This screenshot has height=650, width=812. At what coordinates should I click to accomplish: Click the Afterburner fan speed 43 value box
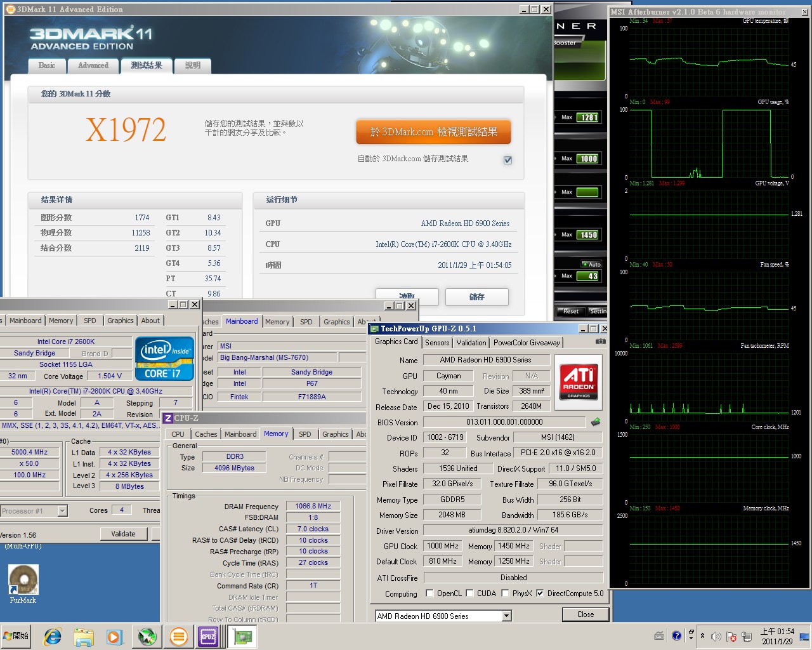click(x=589, y=276)
